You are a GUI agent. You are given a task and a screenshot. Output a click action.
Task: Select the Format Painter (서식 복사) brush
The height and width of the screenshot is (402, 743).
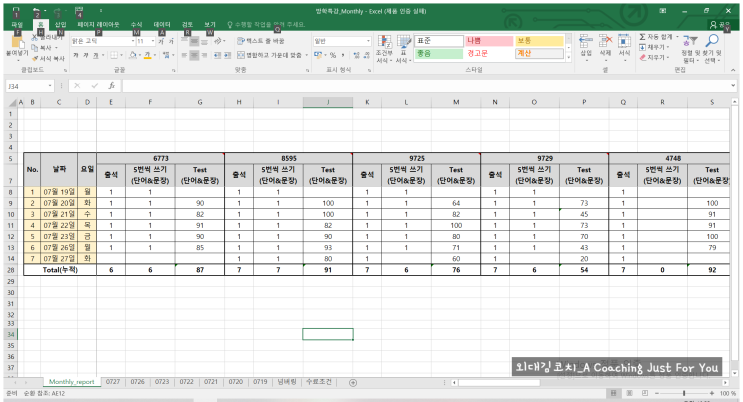(35, 58)
